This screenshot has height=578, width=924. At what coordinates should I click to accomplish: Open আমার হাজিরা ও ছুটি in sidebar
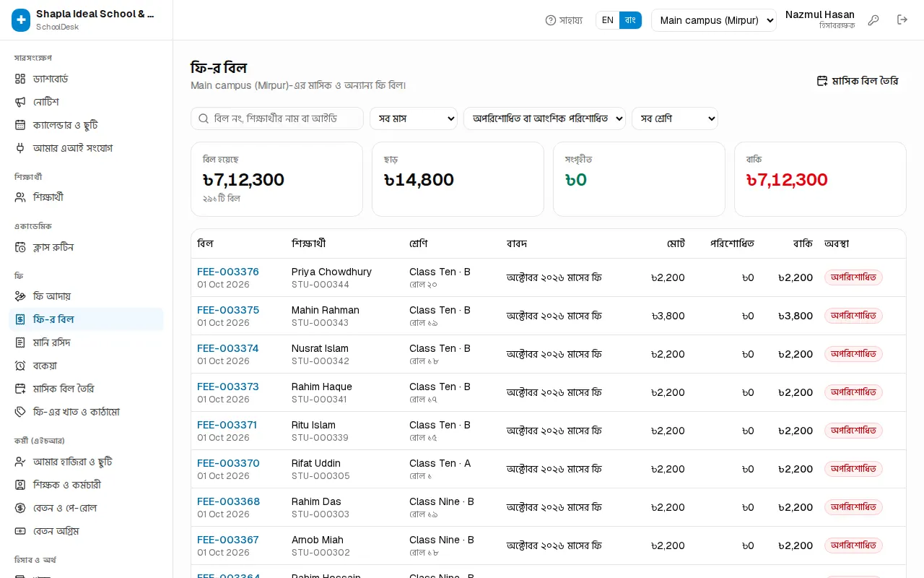pyautogui.click(x=86, y=462)
